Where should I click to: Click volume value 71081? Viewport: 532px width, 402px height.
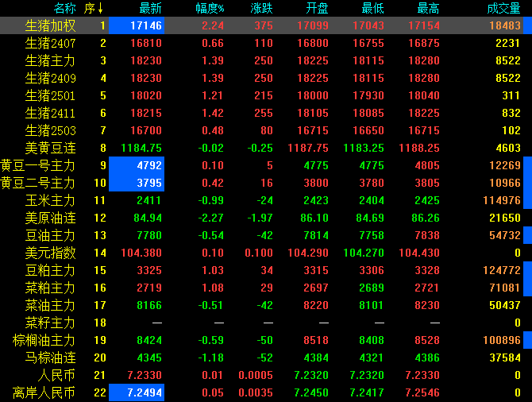pos(505,288)
